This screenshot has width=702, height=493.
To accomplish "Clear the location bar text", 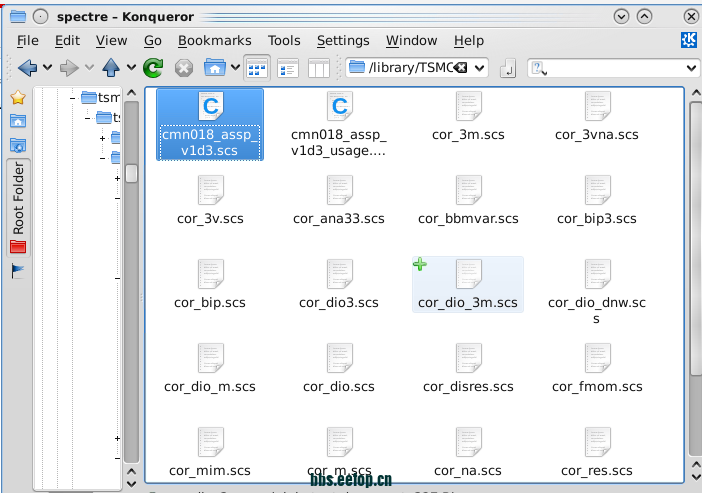I will pos(461,68).
